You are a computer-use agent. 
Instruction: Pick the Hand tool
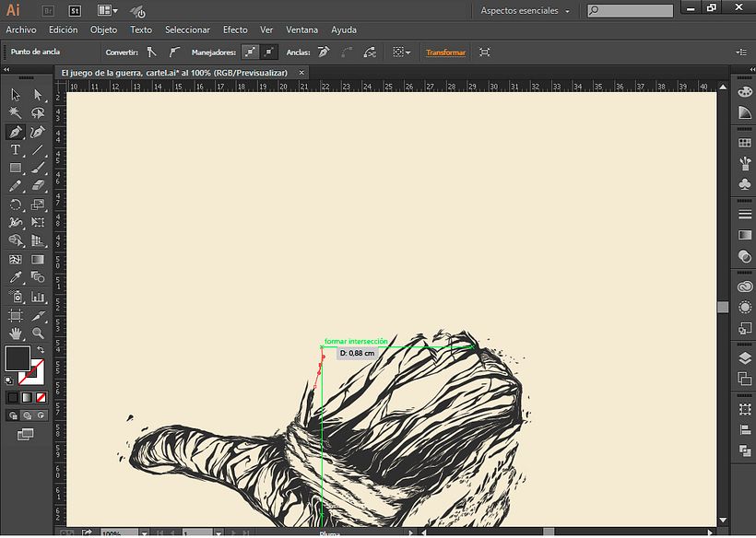click(x=16, y=333)
